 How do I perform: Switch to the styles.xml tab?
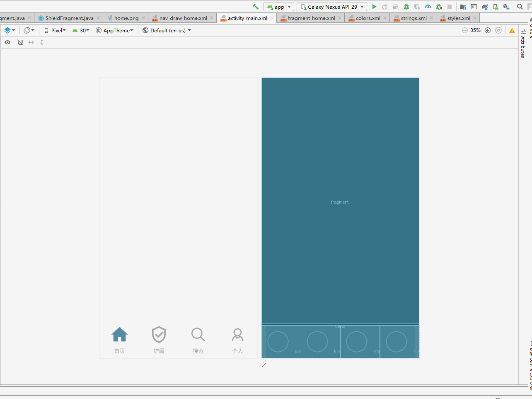pyautogui.click(x=459, y=18)
